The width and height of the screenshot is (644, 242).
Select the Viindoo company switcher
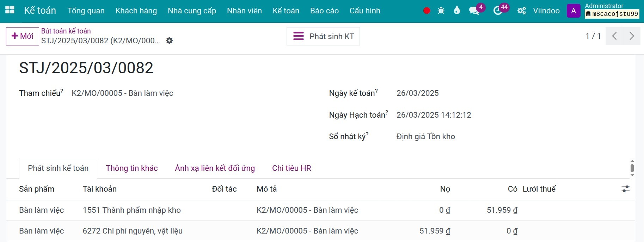546,11
